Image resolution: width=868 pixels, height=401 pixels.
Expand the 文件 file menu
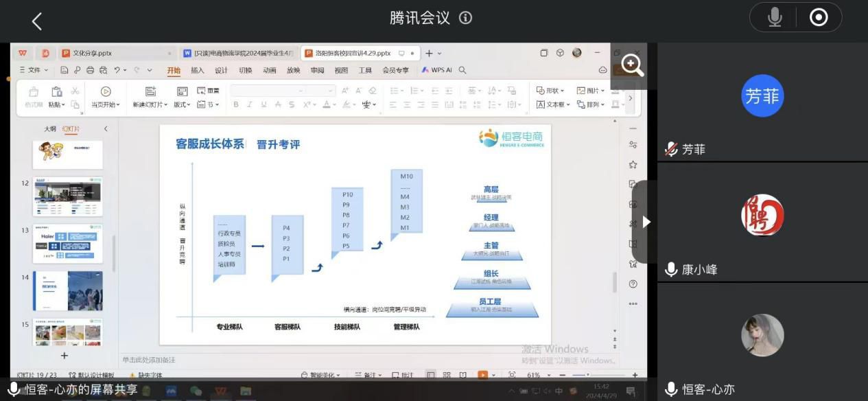(x=34, y=70)
